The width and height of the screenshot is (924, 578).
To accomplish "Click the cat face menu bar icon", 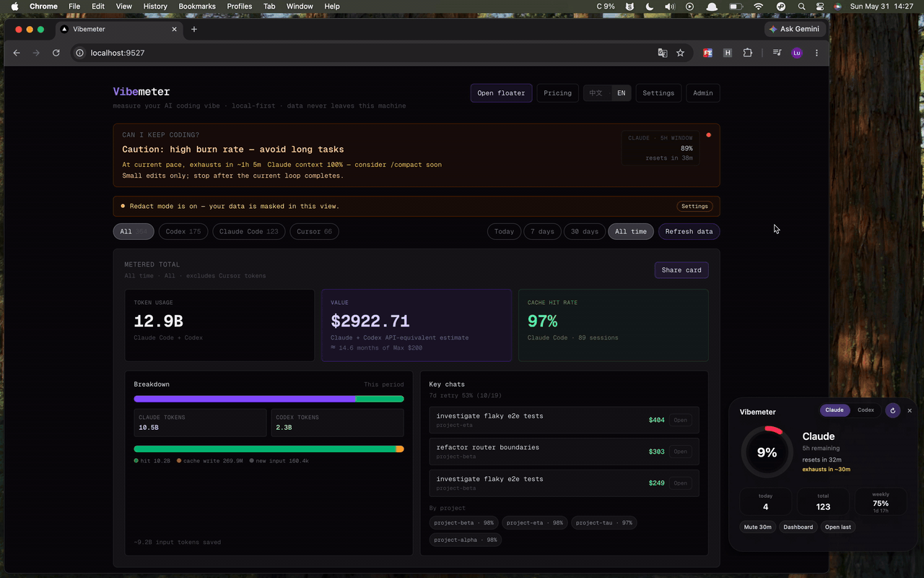I will (x=630, y=7).
